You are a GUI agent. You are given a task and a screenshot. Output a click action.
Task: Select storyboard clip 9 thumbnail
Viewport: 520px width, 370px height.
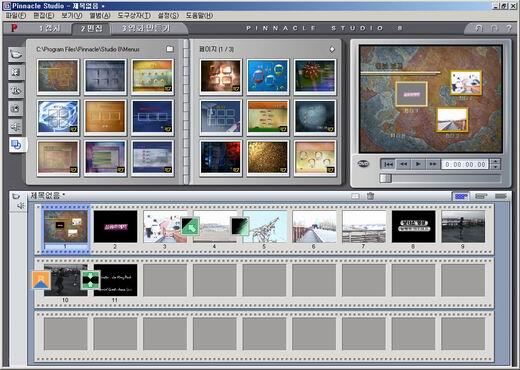[463, 226]
